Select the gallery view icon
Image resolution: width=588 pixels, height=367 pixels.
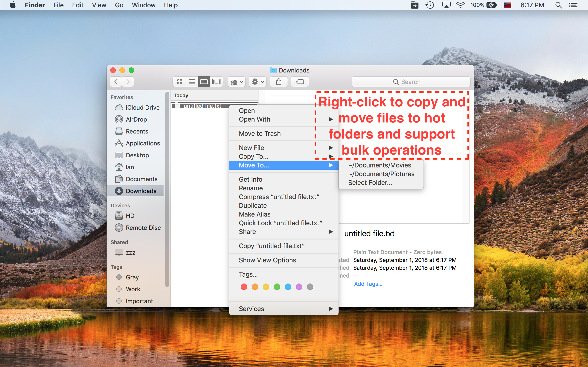click(216, 82)
